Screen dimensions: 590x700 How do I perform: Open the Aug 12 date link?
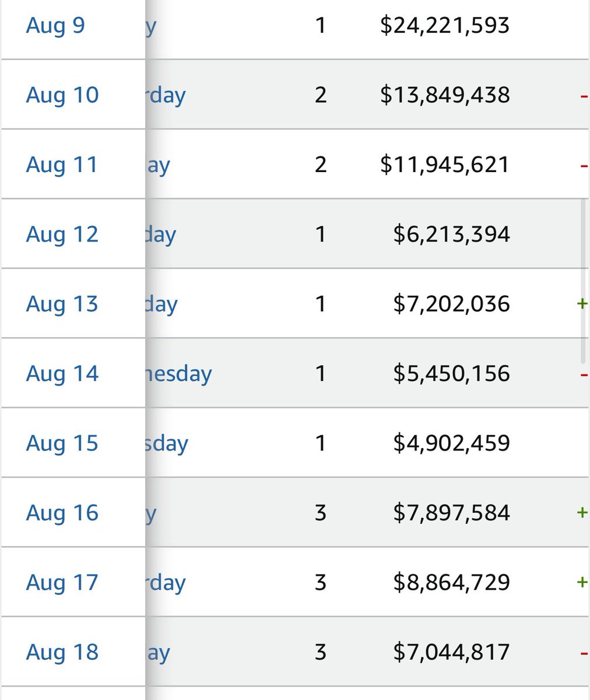(62, 235)
